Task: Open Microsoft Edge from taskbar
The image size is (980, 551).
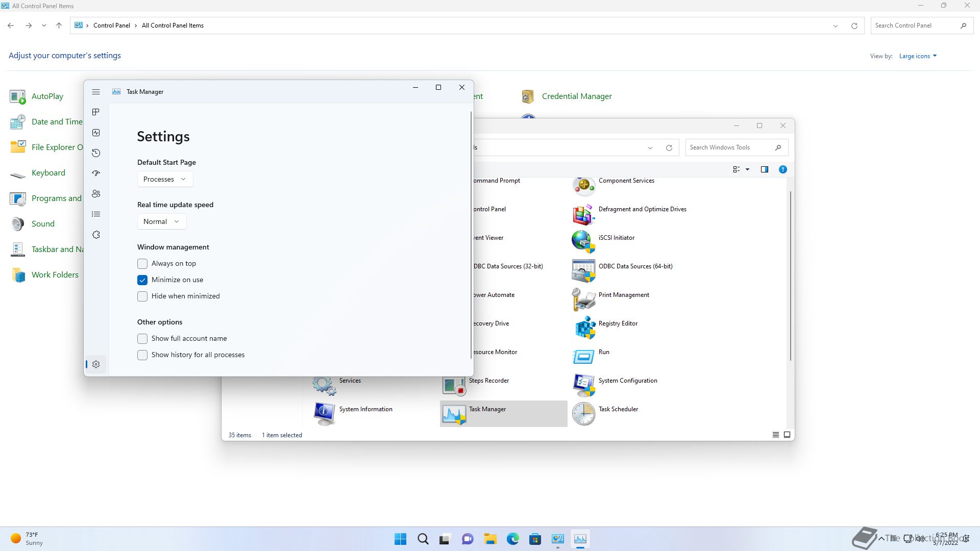Action: pyautogui.click(x=513, y=539)
